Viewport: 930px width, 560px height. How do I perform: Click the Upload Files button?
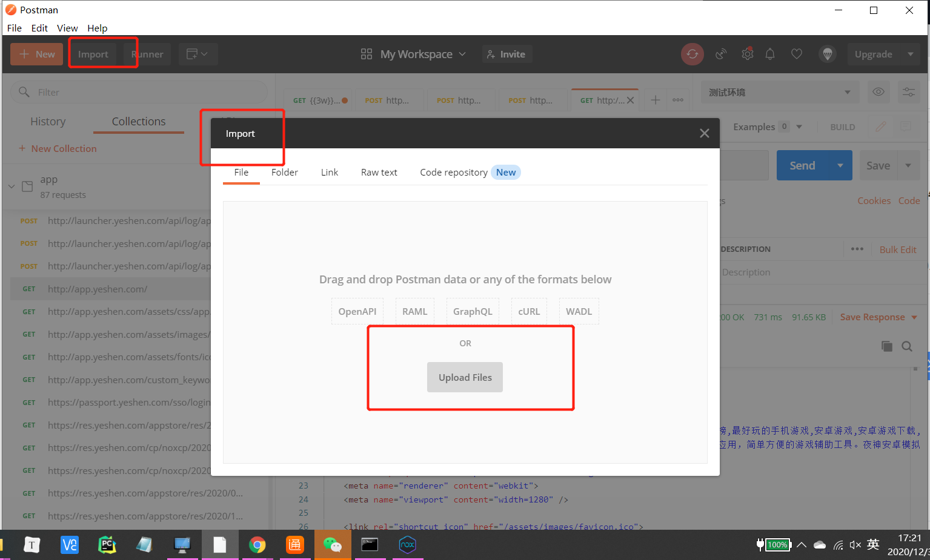465,377
